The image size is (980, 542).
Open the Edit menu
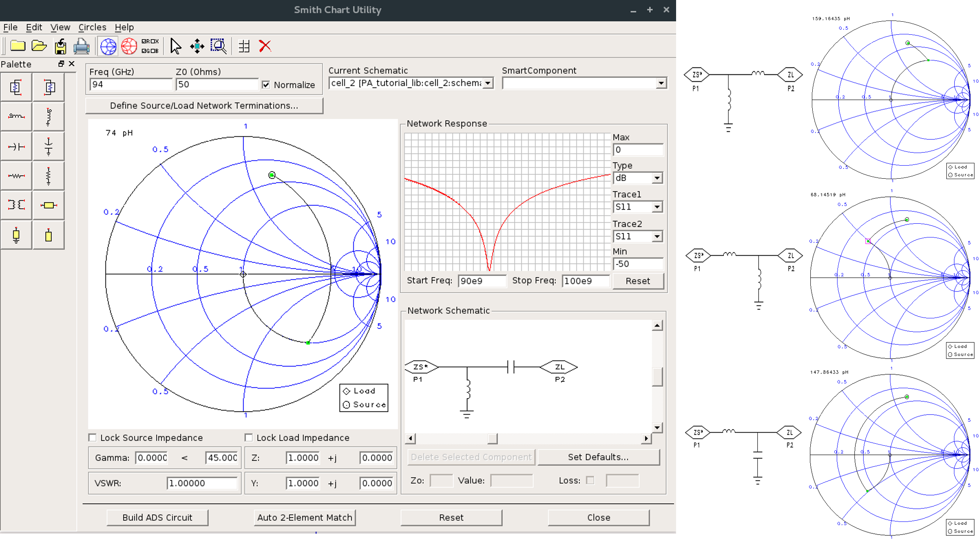click(34, 27)
